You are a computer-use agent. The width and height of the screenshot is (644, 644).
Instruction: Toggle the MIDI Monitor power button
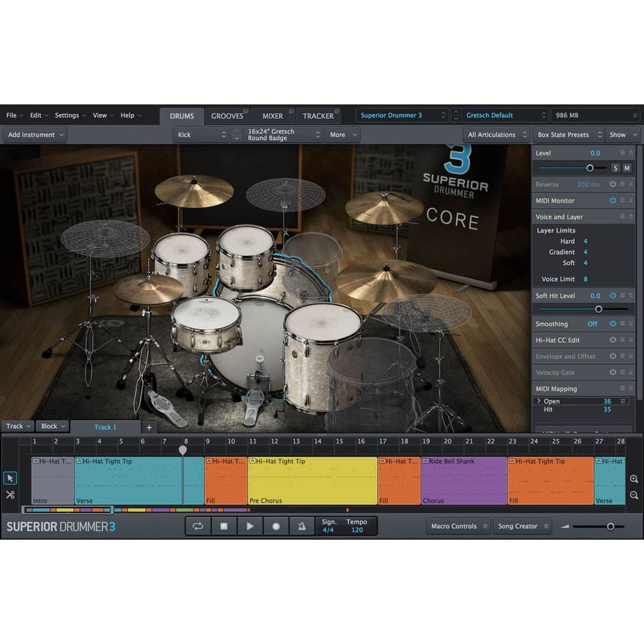pyautogui.click(x=613, y=200)
